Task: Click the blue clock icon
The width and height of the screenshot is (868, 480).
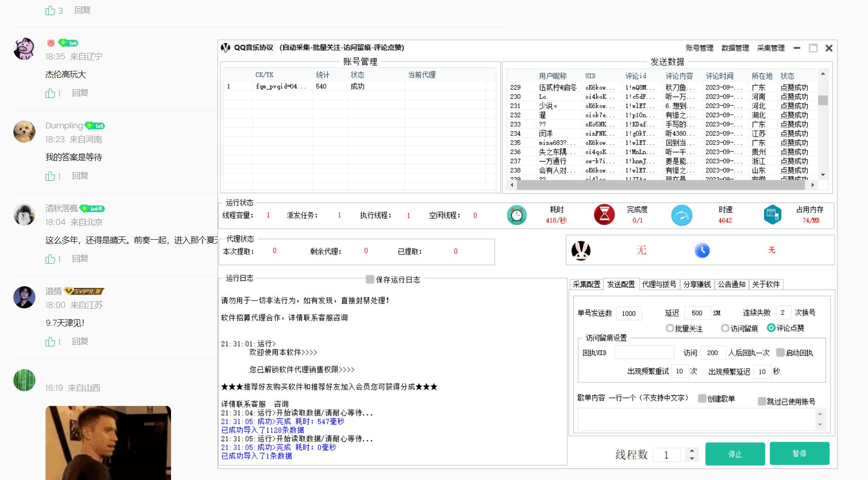Action: pos(702,250)
